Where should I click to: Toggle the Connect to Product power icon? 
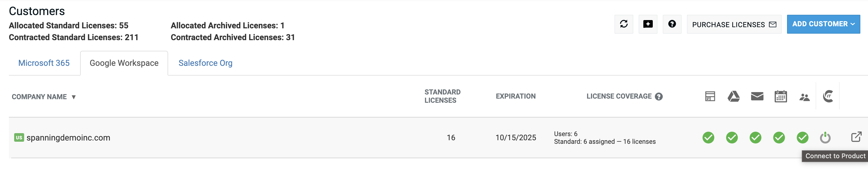coord(825,138)
